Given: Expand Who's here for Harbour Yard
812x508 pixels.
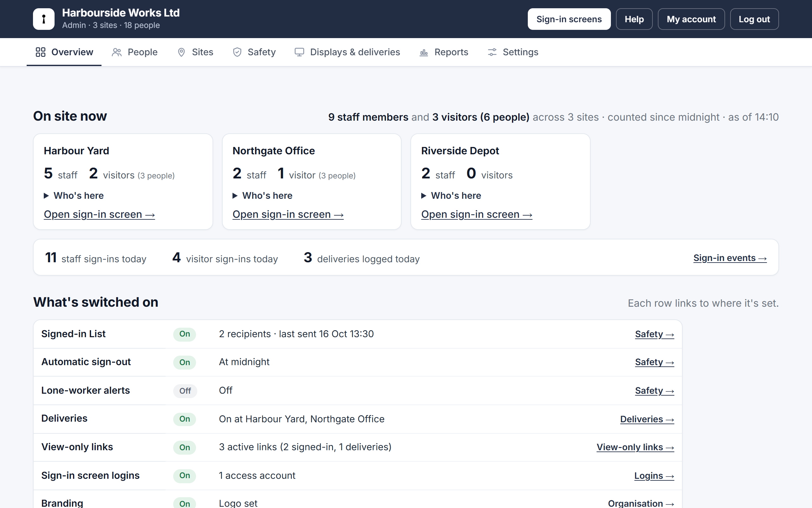Looking at the screenshot, I should (74, 196).
